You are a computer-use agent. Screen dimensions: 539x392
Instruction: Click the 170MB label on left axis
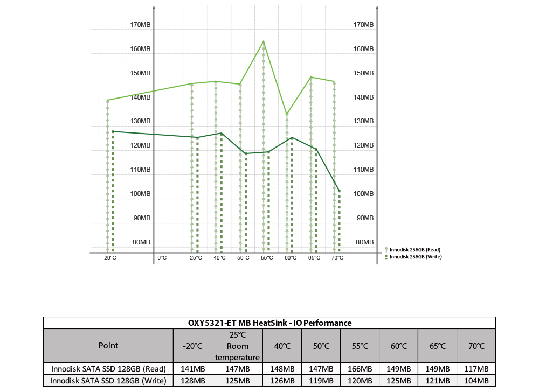tap(140, 25)
